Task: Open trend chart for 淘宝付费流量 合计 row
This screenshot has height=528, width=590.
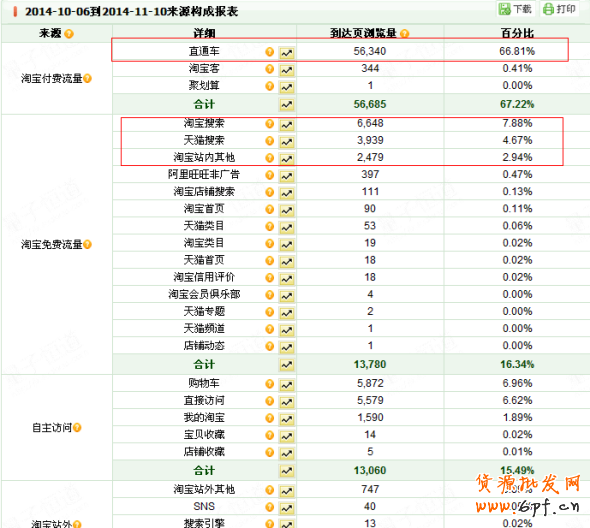Action: point(287,105)
